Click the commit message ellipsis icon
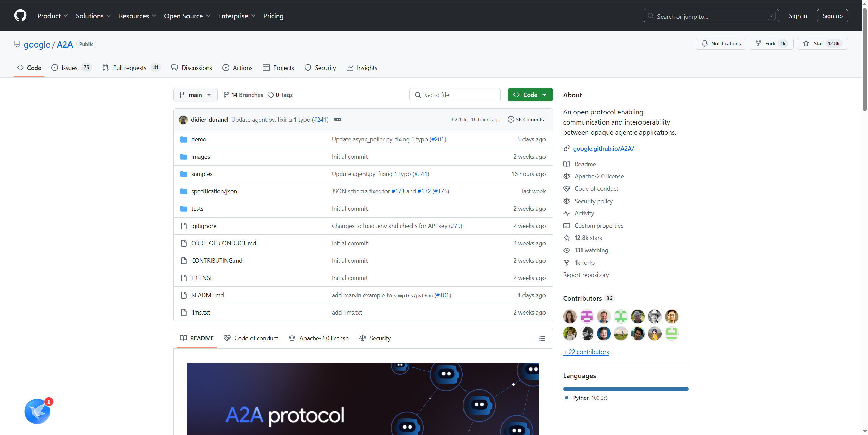Viewport: 868px width, 435px height. [x=337, y=119]
